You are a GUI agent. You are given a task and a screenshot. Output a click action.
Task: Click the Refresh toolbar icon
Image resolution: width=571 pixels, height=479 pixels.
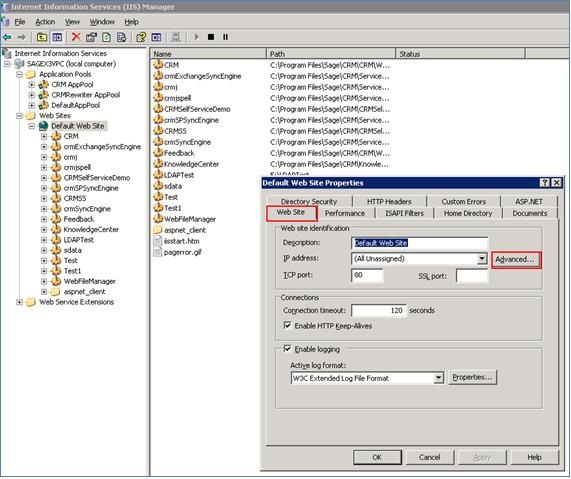106,37
